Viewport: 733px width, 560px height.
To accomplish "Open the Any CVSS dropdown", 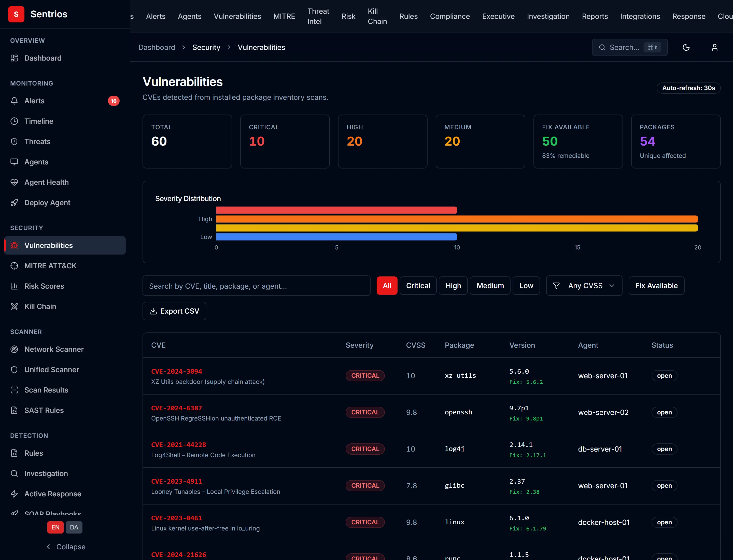I will [584, 286].
